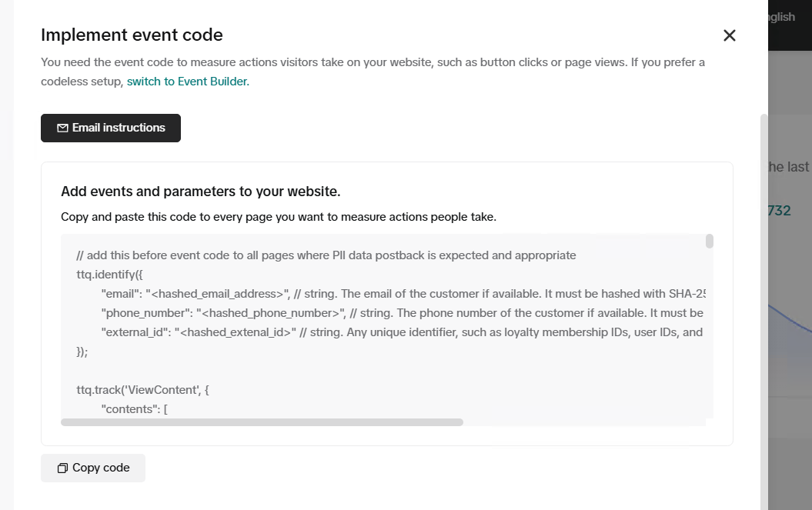This screenshot has height=510, width=812.
Task: Click the envelope icon on Email instructions
Action: click(62, 128)
